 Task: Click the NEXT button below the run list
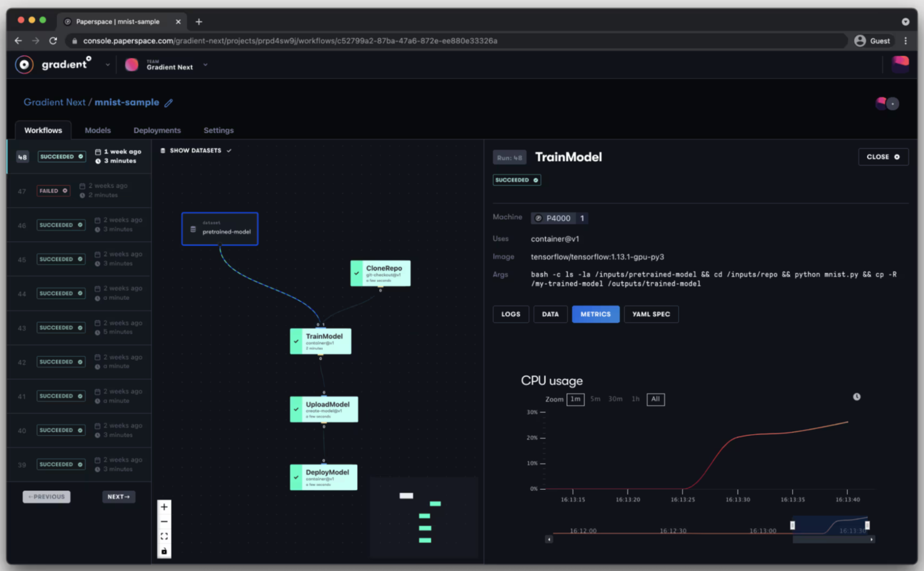click(119, 496)
